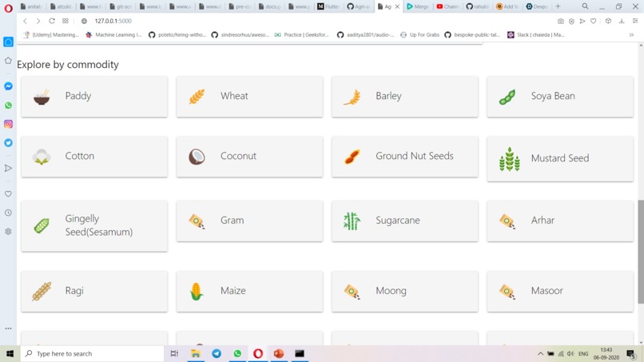644x362 pixels.
Task: Click the Ground Nut Seeds label
Action: [x=415, y=156]
